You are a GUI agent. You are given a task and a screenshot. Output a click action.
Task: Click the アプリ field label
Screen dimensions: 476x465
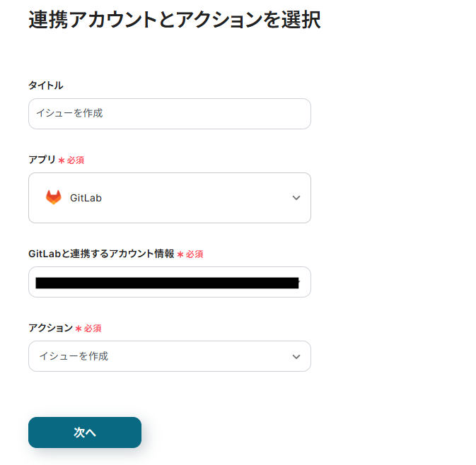click(42, 160)
